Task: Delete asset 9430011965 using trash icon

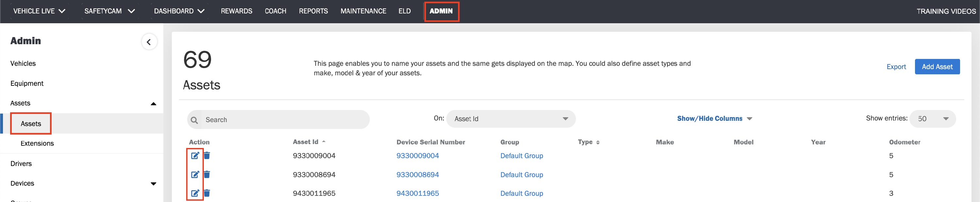Action: point(206,193)
